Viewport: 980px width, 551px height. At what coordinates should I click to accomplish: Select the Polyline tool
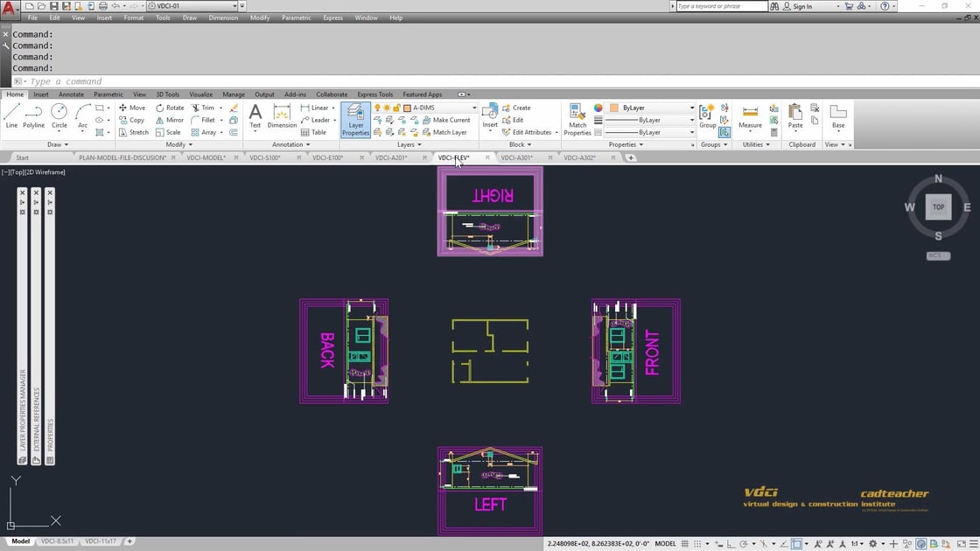coord(33,114)
